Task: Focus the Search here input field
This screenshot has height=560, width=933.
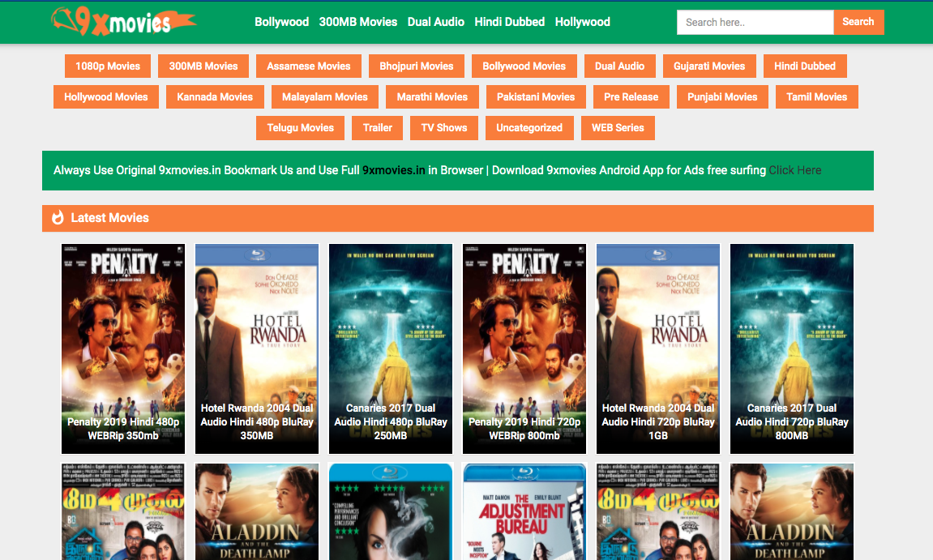Action: pos(755,22)
